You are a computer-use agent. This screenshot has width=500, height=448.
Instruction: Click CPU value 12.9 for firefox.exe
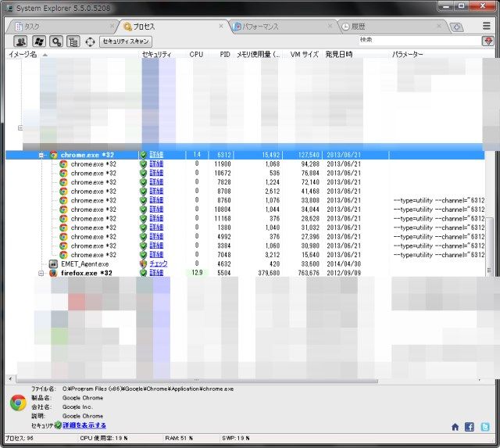click(x=197, y=273)
